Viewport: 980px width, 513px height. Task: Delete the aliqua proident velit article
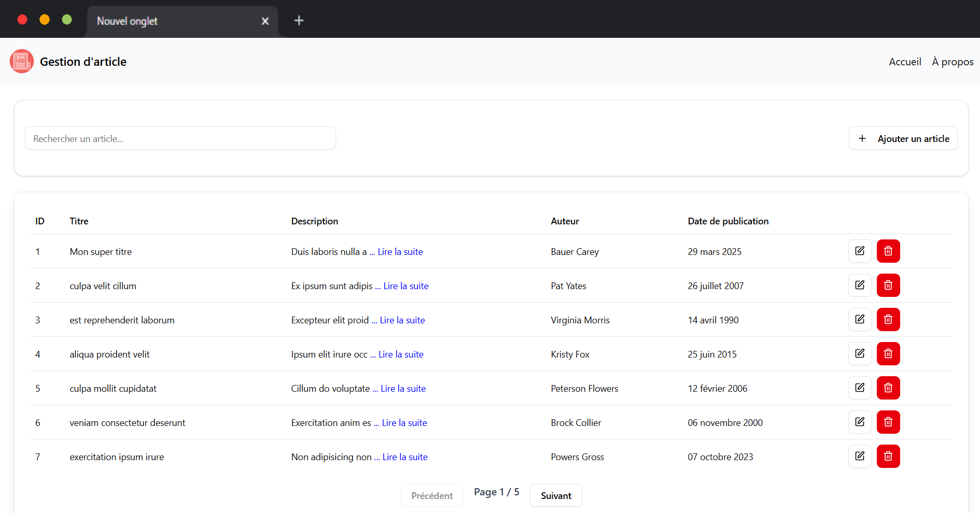888,354
